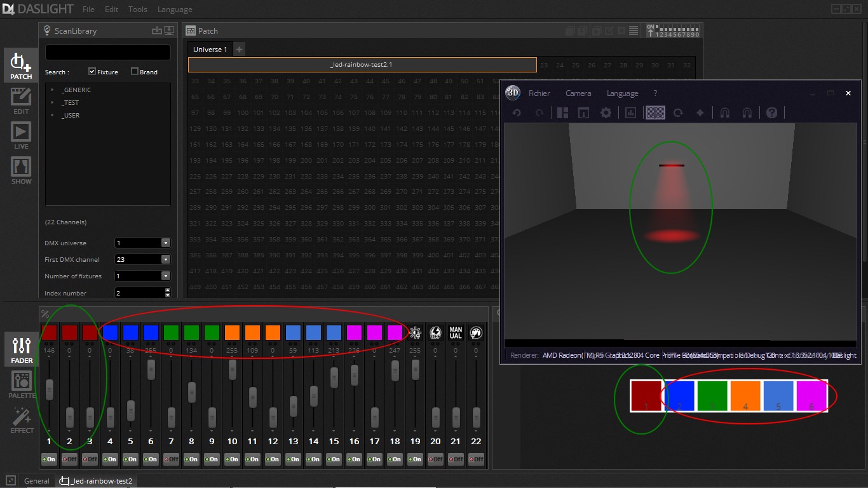
Task: Click the ScanLibrary import icon
Action: (x=157, y=30)
